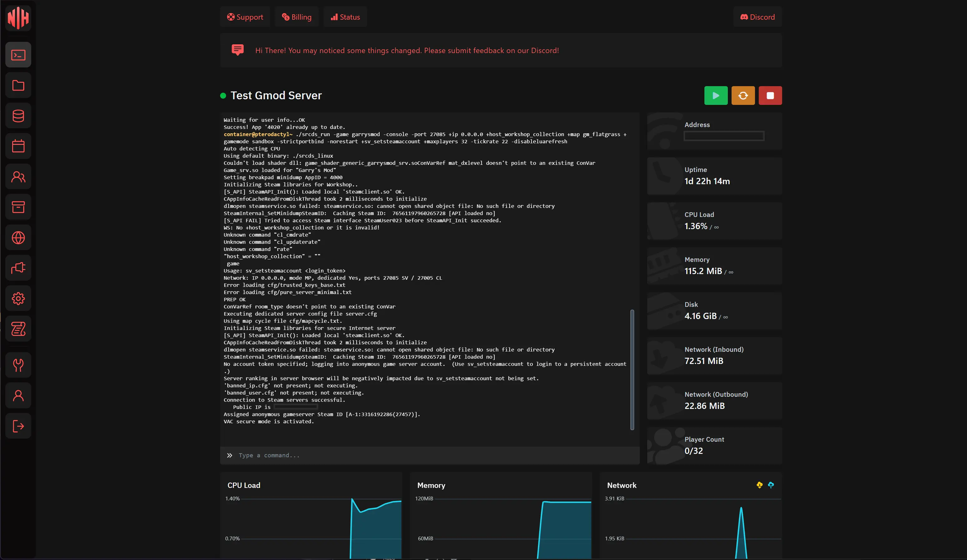Click the announcement message icon

[x=238, y=50]
